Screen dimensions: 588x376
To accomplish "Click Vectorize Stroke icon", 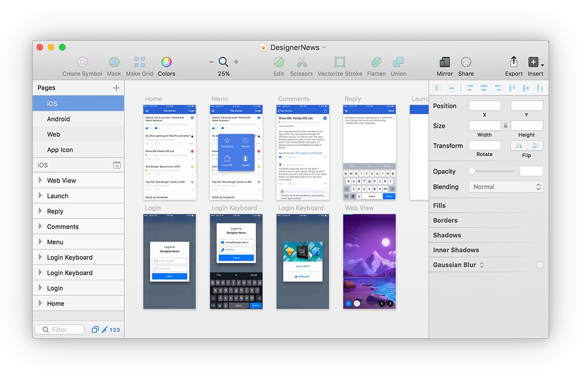I will (x=340, y=62).
